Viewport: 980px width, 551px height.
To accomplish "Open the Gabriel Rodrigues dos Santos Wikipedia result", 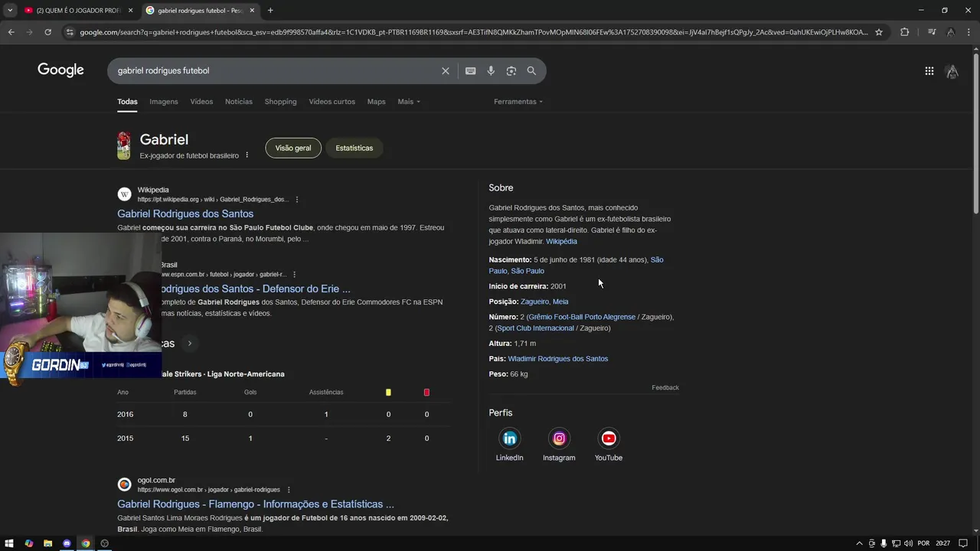I will pos(185,214).
